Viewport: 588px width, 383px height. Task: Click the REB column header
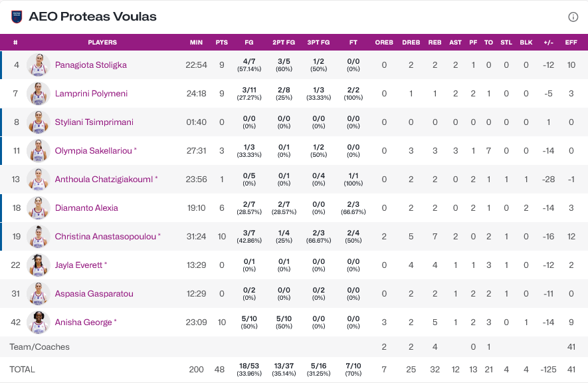435,43
